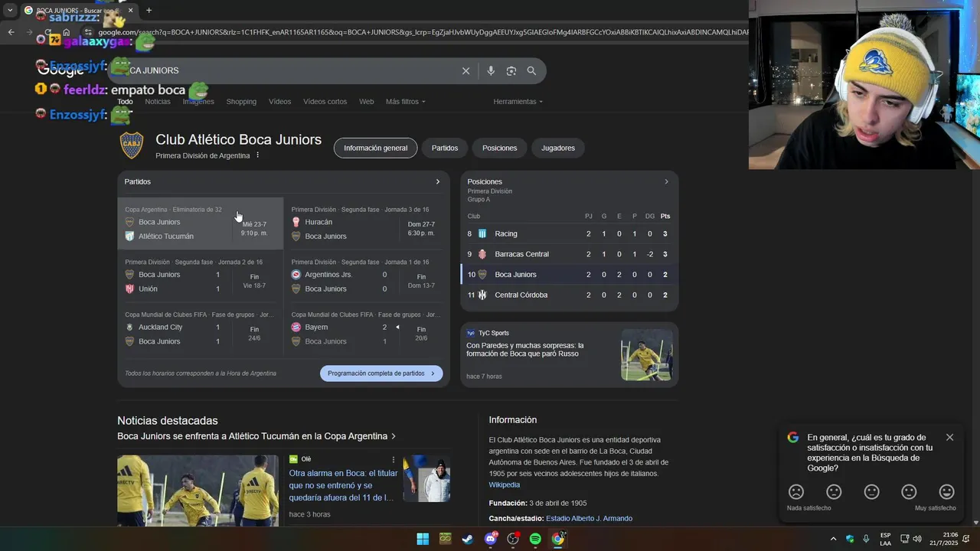This screenshot has height=551, width=980.
Task: Select the somewhat satisfied face rating
Action: [909, 492]
